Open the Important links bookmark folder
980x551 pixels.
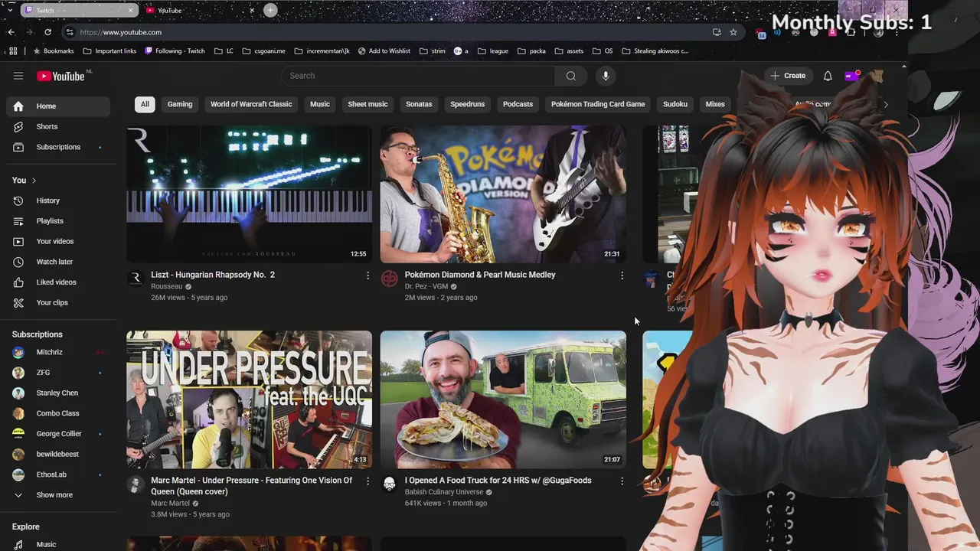109,51
